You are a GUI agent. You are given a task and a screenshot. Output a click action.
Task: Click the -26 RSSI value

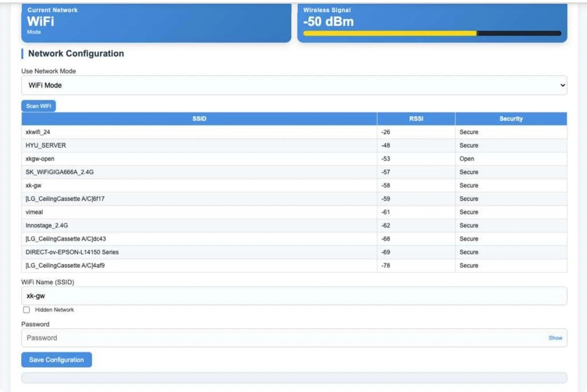[x=386, y=132]
